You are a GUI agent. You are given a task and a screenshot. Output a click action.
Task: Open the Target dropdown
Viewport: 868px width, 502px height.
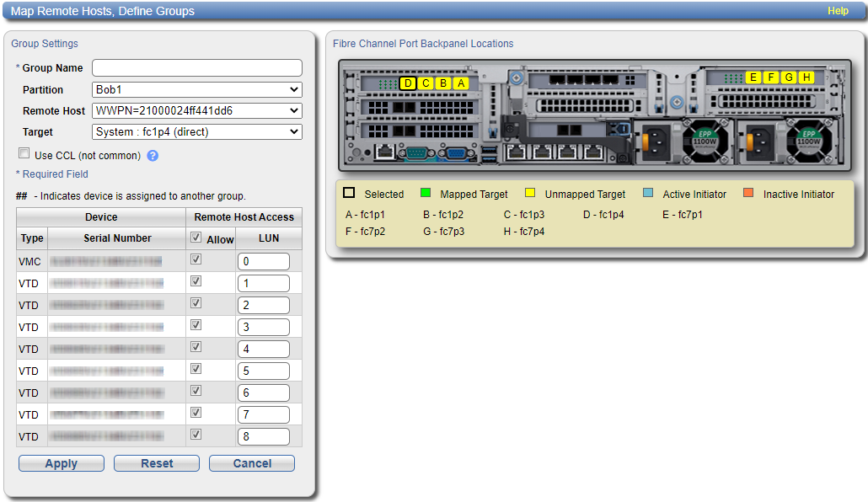tap(196, 131)
